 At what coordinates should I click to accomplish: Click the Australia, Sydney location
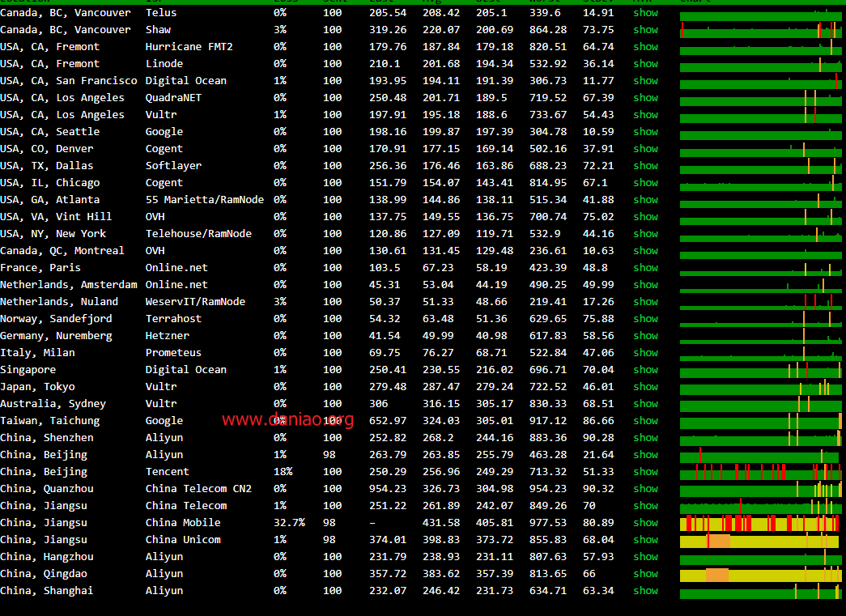pyautogui.click(x=53, y=403)
